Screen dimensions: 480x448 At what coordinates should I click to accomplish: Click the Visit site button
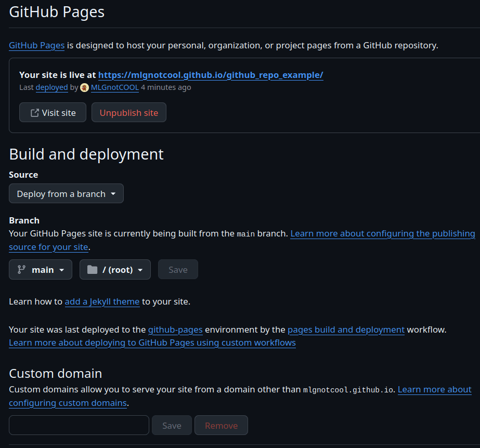pos(53,112)
